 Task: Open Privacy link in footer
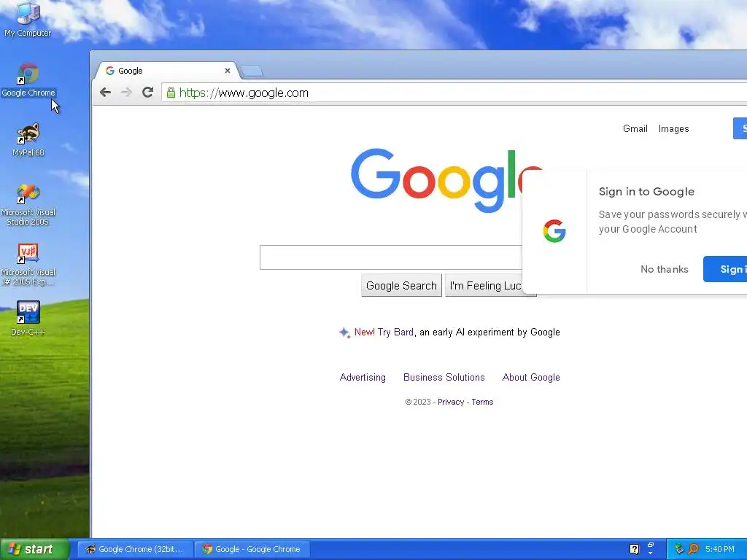pyautogui.click(x=451, y=402)
